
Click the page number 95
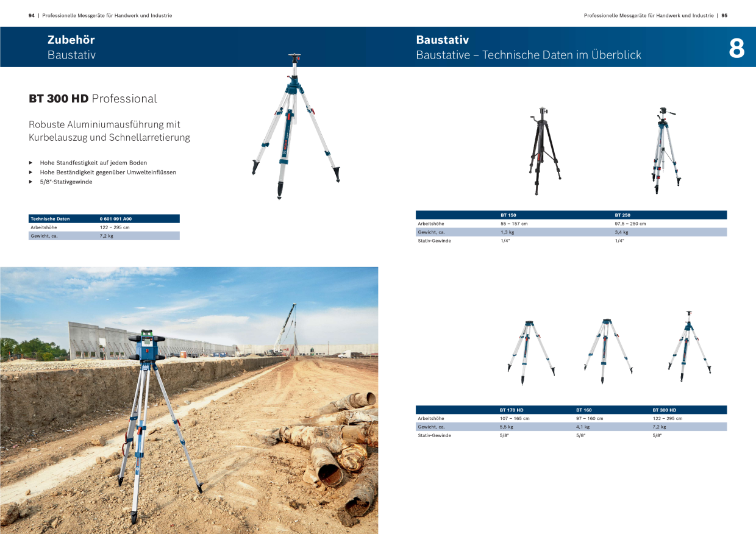(x=724, y=16)
